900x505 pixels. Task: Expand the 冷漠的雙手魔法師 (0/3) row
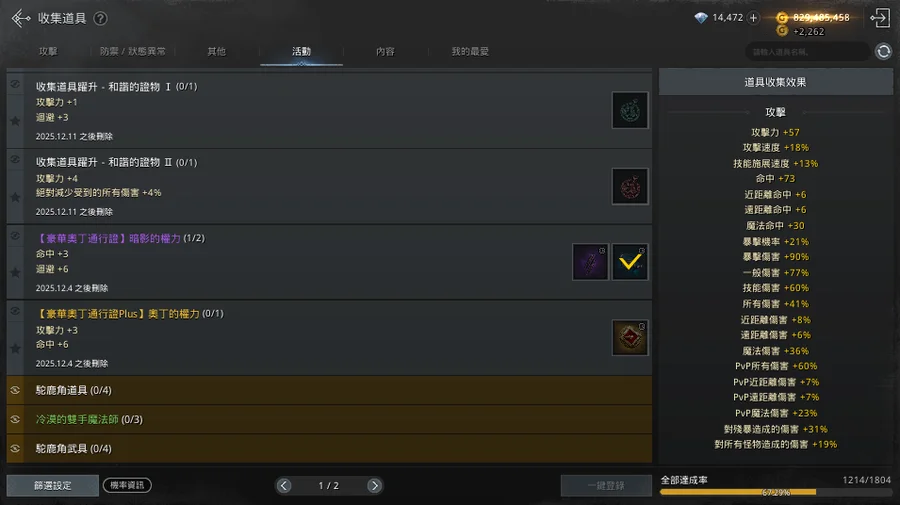pyautogui.click(x=329, y=419)
